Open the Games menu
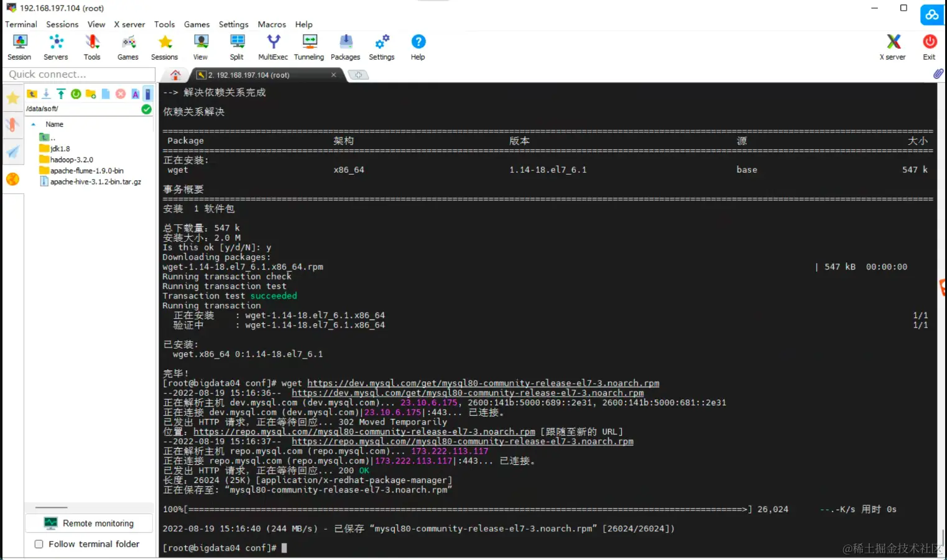The height and width of the screenshot is (560, 947). point(196,24)
